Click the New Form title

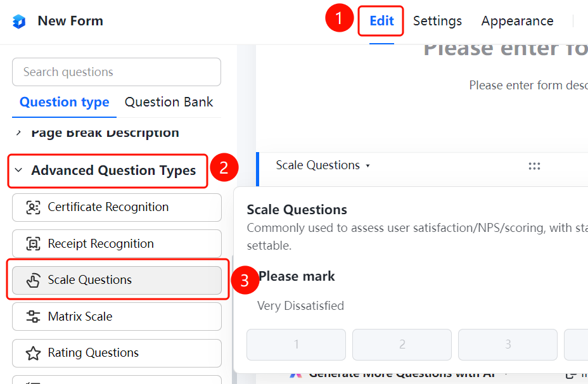tap(70, 21)
